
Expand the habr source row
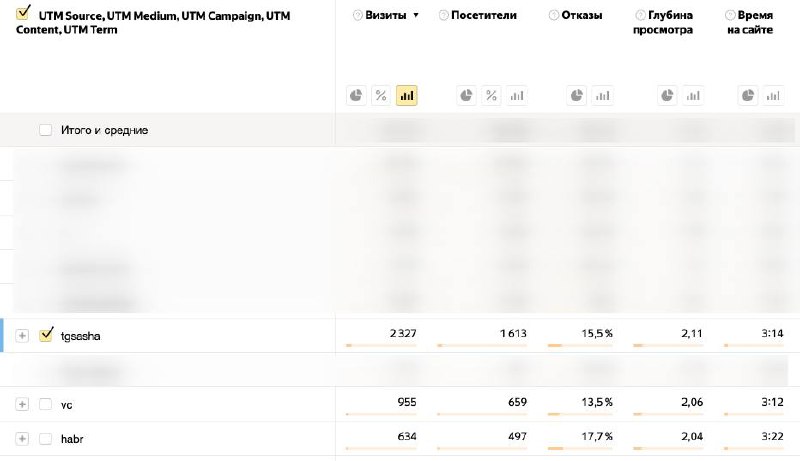[22, 438]
